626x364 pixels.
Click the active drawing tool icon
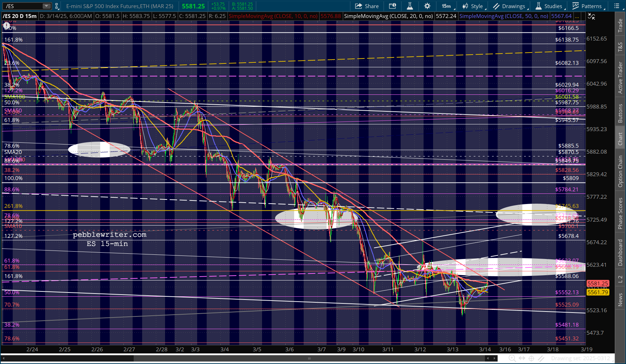[541, 358]
